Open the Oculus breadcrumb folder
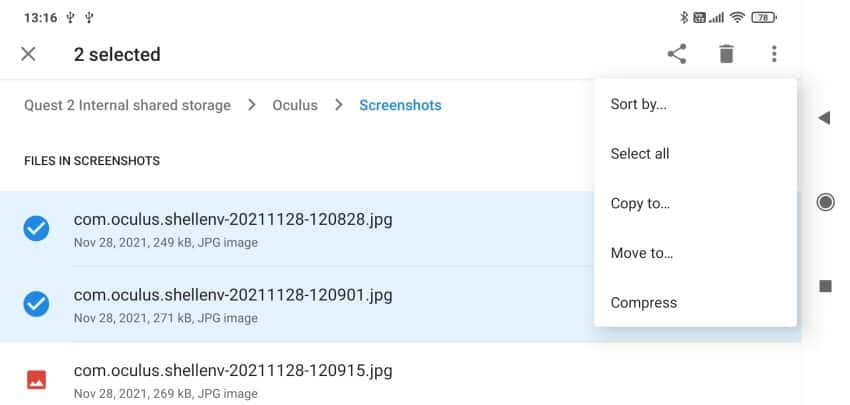This screenshot has width=850, height=405. tap(295, 105)
